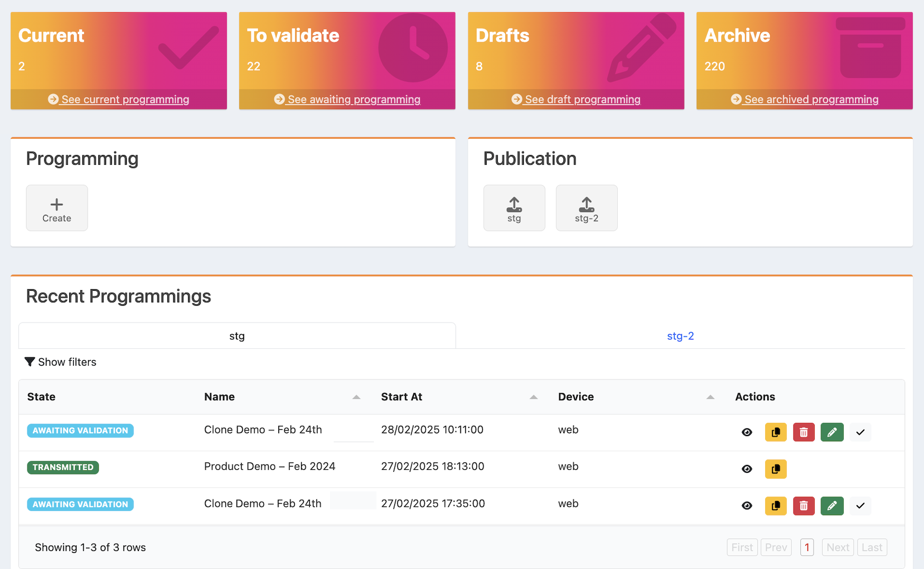Delete the 28/02/2025 Clone Demo programming
924x569 pixels.
[x=804, y=432]
